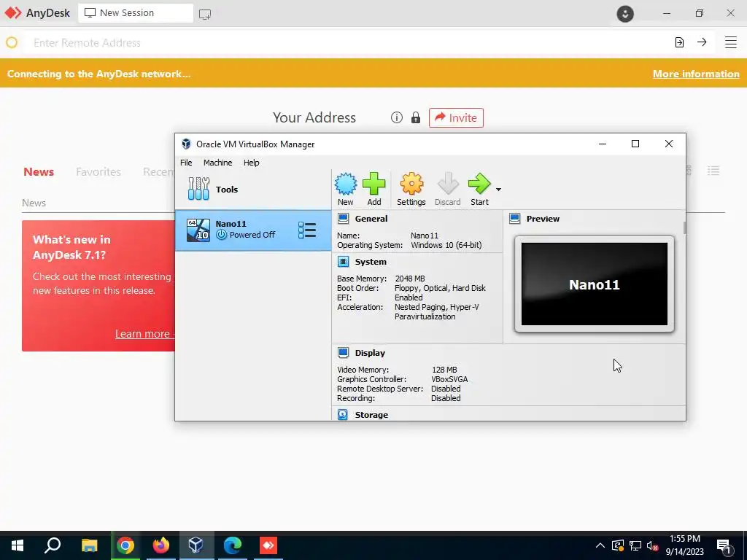Click the Discard toolbar icon
Screen dimensions: 747x560
point(448,189)
